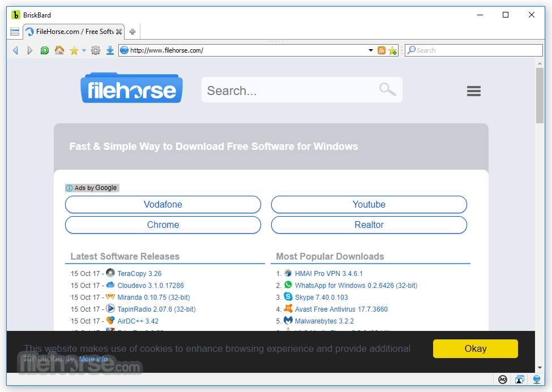The width and height of the screenshot is (552, 392).
Task: Open HMA! Pro VPN 3.4.6.1 link
Action: pyautogui.click(x=329, y=274)
